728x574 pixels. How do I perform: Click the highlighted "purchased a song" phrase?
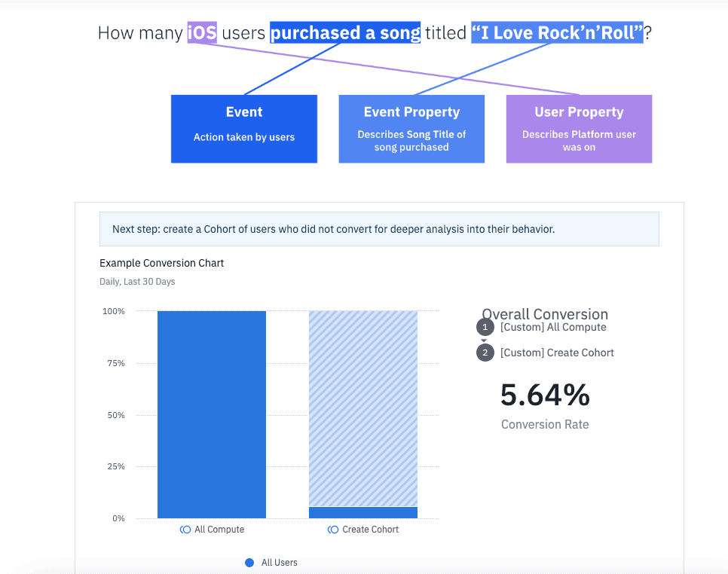click(x=345, y=33)
